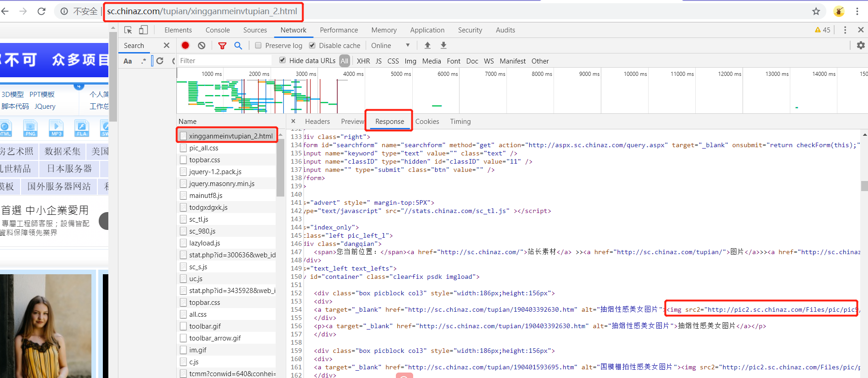868x378 pixels.
Task: Click the export HAR download arrow icon
Action: pyautogui.click(x=443, y=45)
